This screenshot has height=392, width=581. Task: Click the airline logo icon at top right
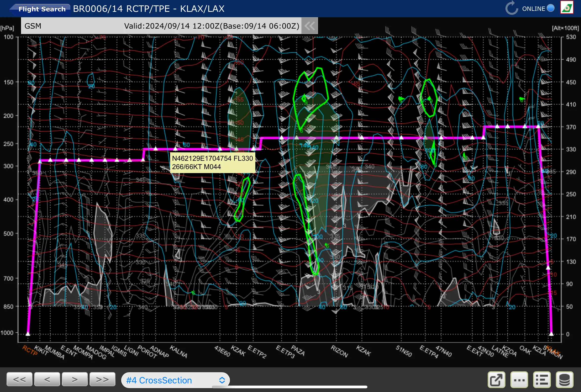point(567,8)
